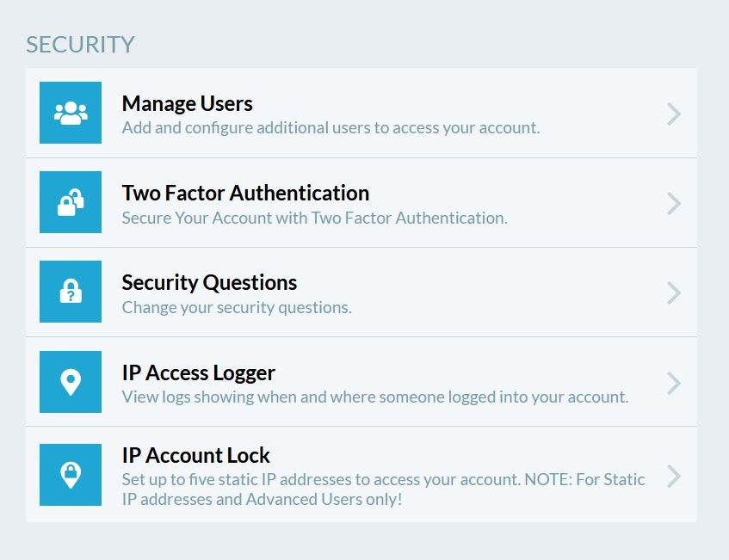Expand Manage Users with its chevron arrow
This screenshot has width=729, height=560.
click(674, 114)
